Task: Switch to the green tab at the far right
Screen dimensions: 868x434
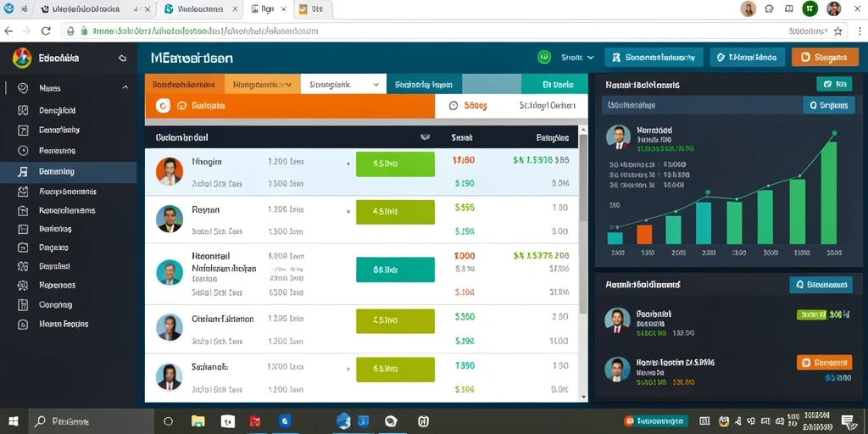Action: tap(554, 85)
